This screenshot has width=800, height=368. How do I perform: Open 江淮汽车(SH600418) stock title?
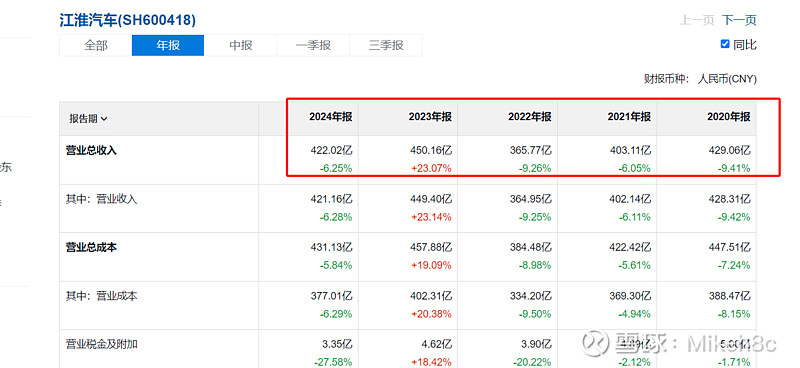coord(128,20)
